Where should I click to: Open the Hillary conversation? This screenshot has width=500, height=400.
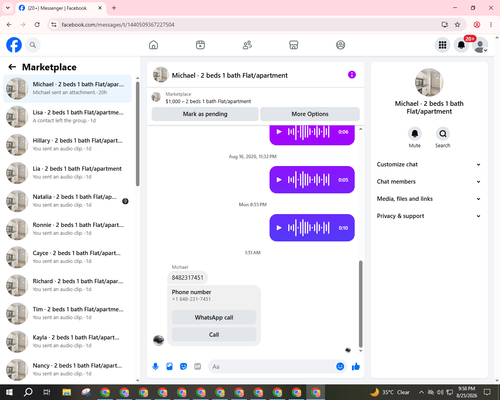click(x=67, y=145)
